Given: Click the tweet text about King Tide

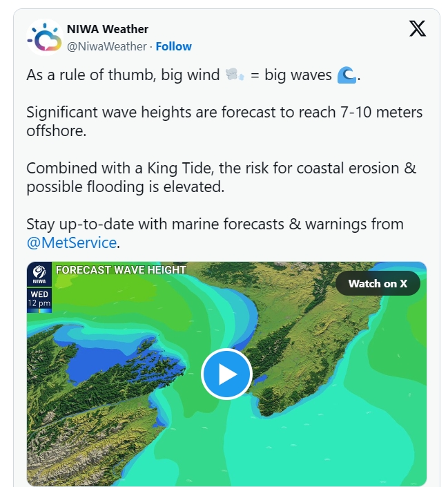Looking at the screenshot, I should [221, 178].
